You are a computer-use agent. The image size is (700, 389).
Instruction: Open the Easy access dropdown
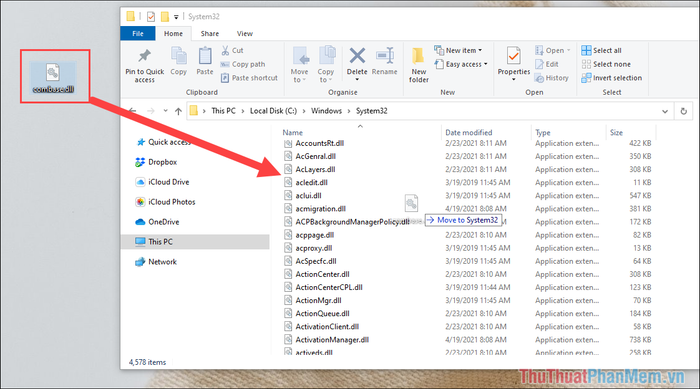pyautogui.click(x=461, y=64)
